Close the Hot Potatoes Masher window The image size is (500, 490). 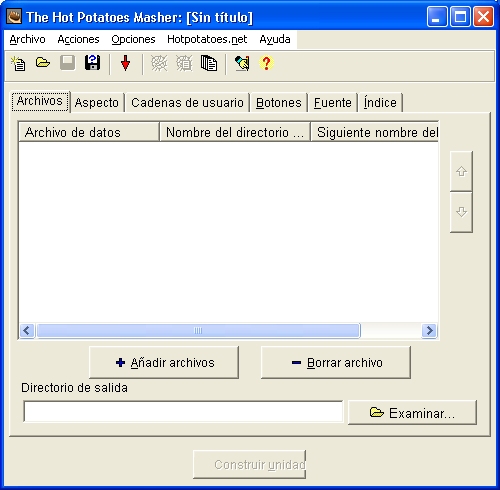pyautogui.click(x=483, y=17)
